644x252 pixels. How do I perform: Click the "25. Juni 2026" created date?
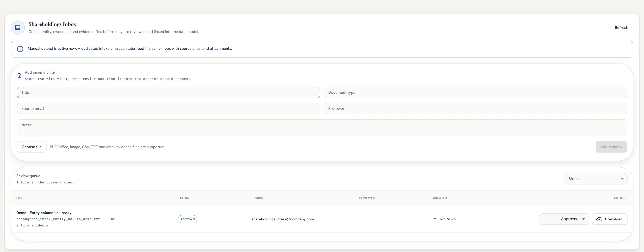[444, 219]
